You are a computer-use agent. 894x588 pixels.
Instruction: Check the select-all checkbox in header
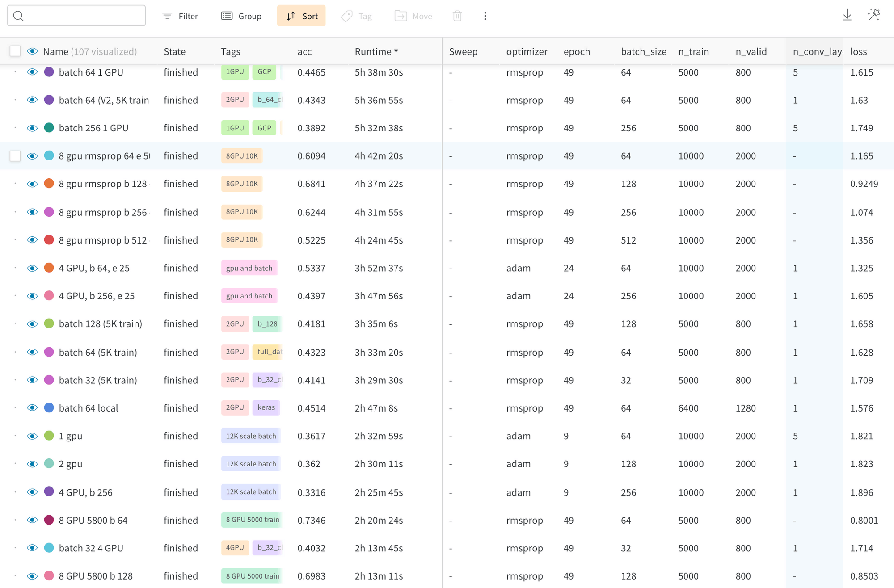(15, 51)
